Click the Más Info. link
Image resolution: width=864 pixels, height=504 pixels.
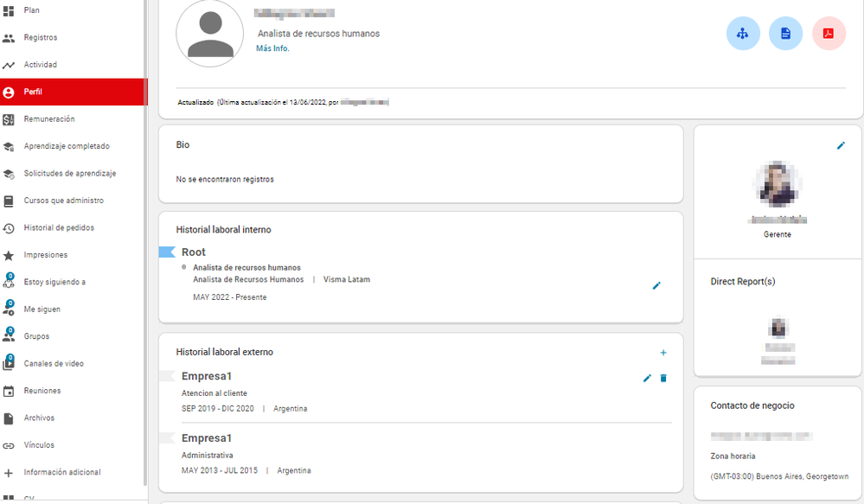pos(272,48)
